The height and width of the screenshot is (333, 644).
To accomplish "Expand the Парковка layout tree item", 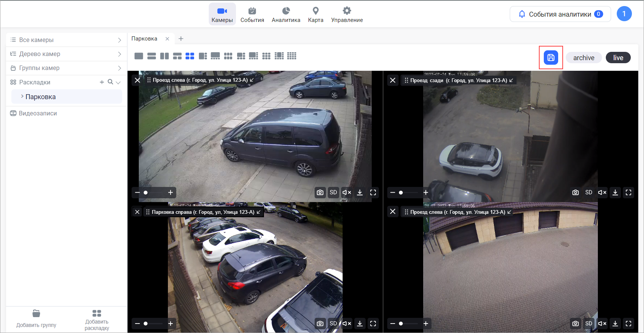I will [x=22, y=96].
